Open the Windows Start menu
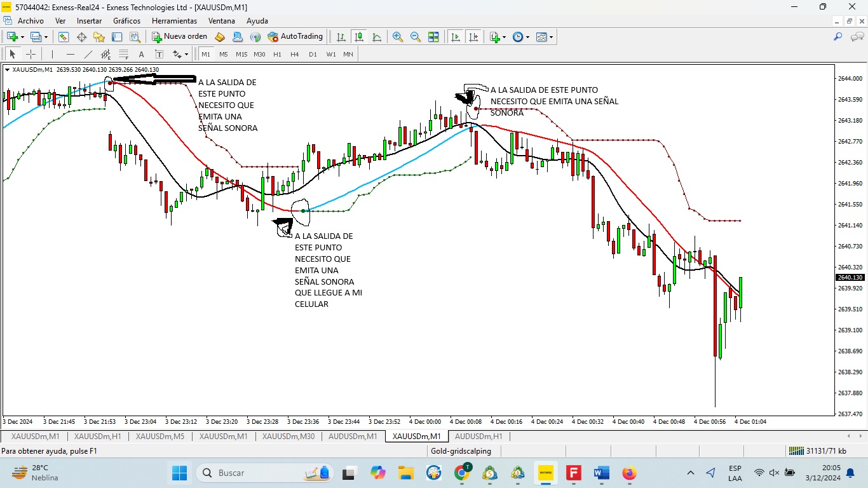 coord(180,473)
